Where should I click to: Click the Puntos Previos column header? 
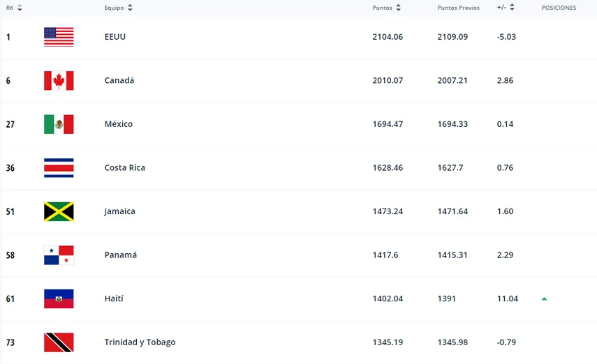[x=458, y=8]
